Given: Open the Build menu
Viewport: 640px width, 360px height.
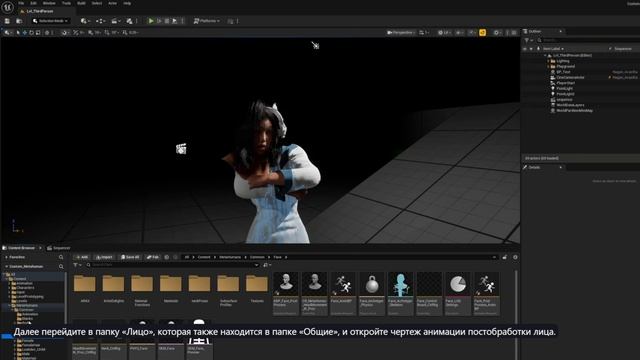Looking at the screenshot, I should pyautogui.click(x=81, y=3).
